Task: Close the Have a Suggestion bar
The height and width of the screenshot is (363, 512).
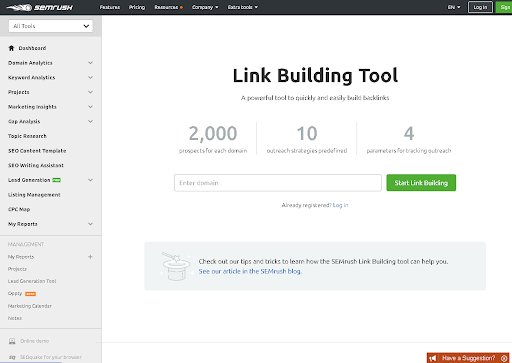Action: [504, 358]
